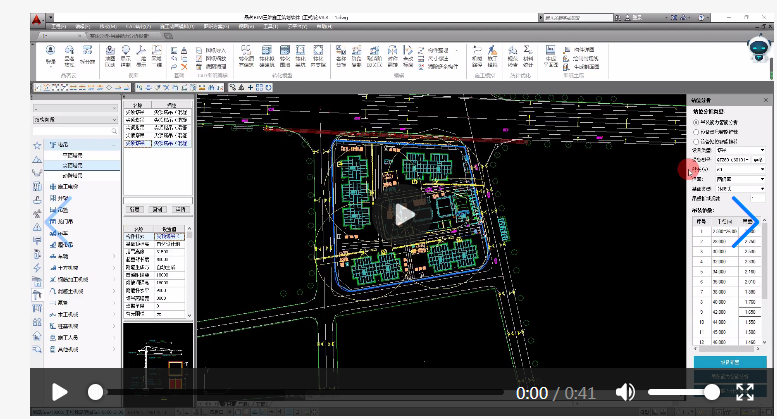Image resolution: width=777 pixels, height=419 pixels.
Task: Start playback with the bottom-left play button
Action: coord(59,392)
